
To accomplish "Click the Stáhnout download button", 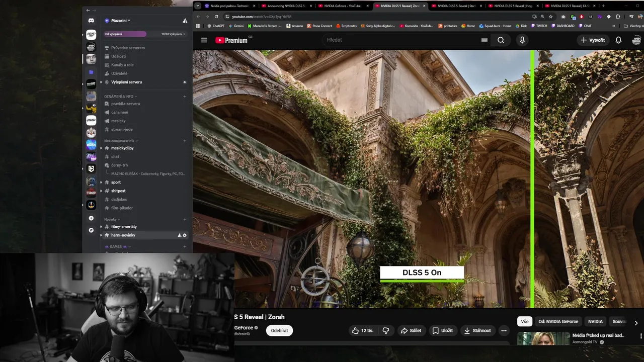I will (x=477, y=330).
